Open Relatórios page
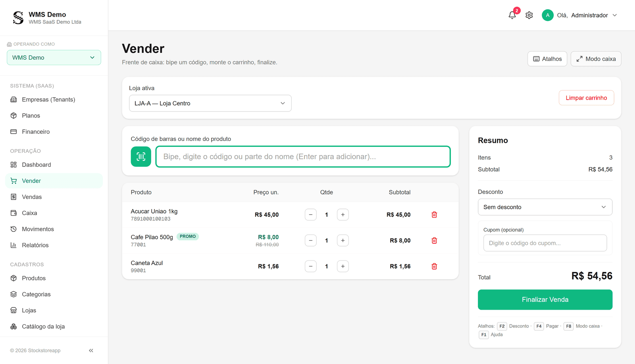This screenshot has height=364, width=635. click(54, 245)
